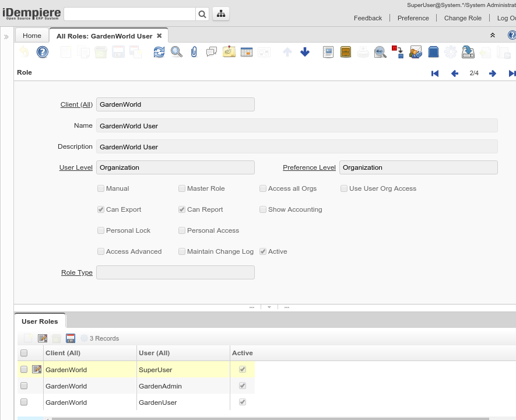Viewport: 516px width, 420px height.
Task: Click the global search input field
Action: 129,14
